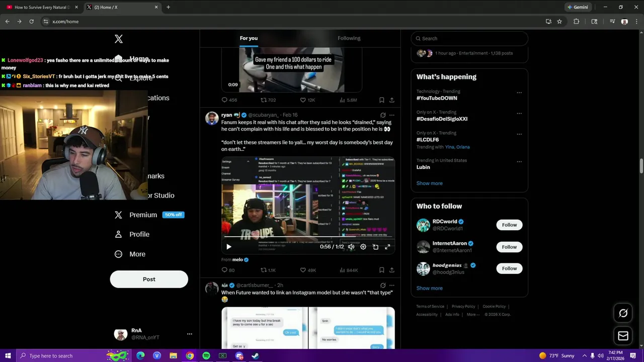Screen dimensions: 644x362
Task: Bookmark the 100 dollars ride post
Action: tap(382, 100)
